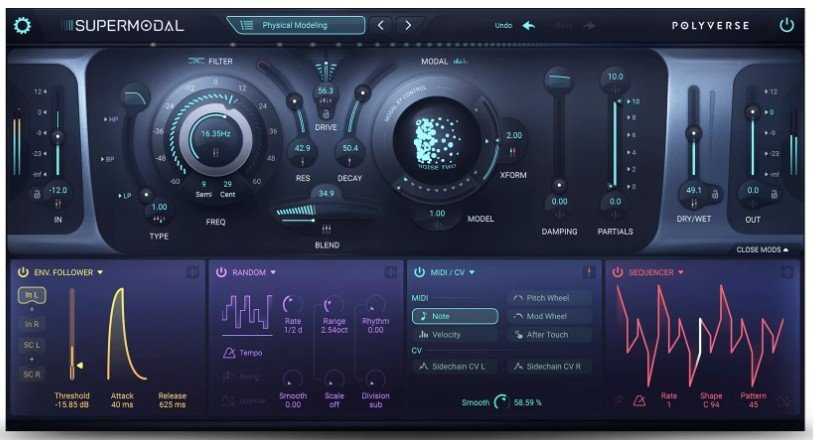Screen dimensions: 813x440
Task: Open the settings gear icon
Action: tap(22, 25)
